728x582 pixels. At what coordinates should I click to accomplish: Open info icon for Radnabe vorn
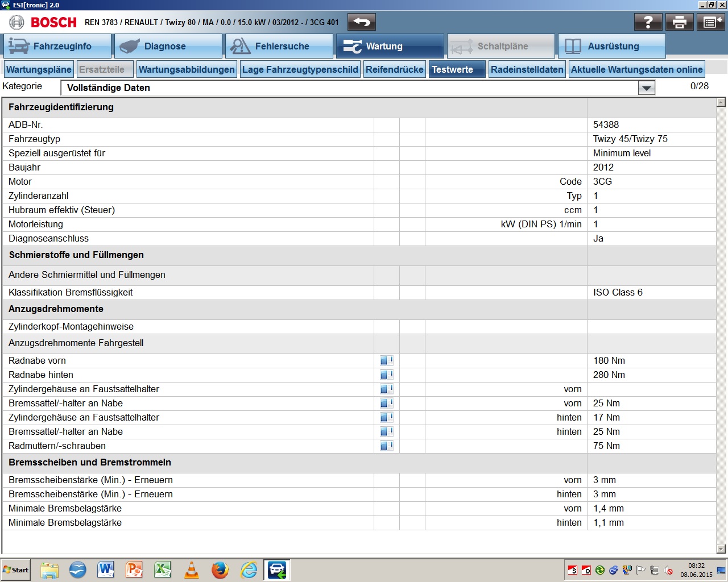pos(386,360)
